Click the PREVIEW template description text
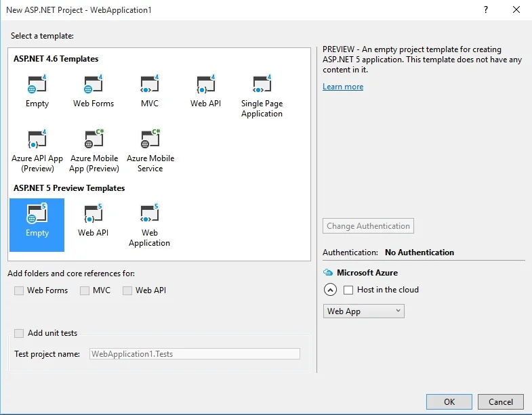The width and height of the screenshot is (532, 415). (x=422, y=60)
